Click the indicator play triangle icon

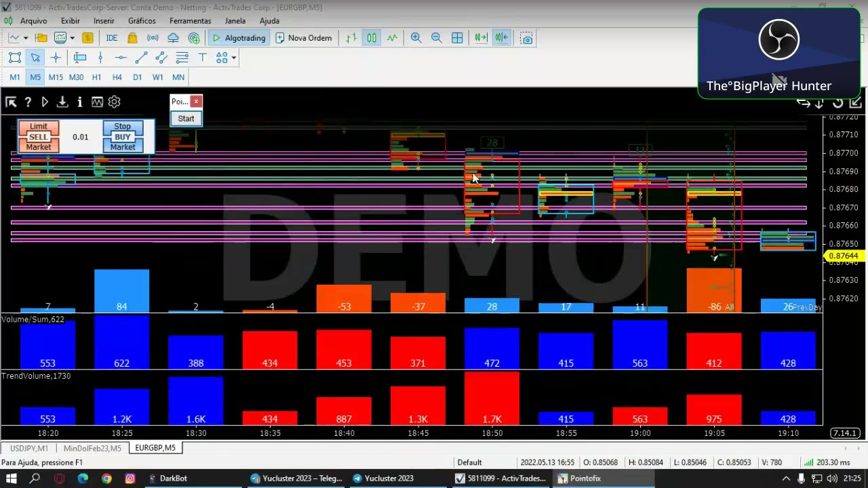45,102
